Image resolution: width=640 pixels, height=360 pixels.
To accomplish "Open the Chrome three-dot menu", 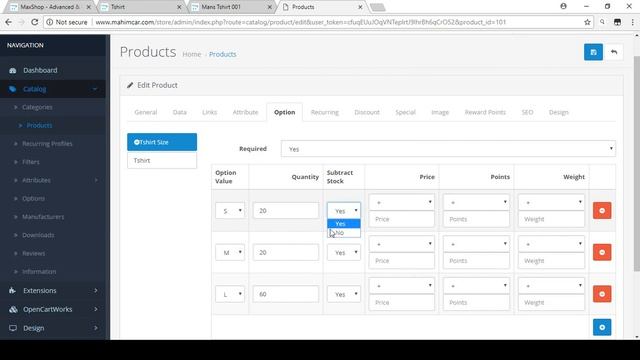I will [x=633, y=22].
